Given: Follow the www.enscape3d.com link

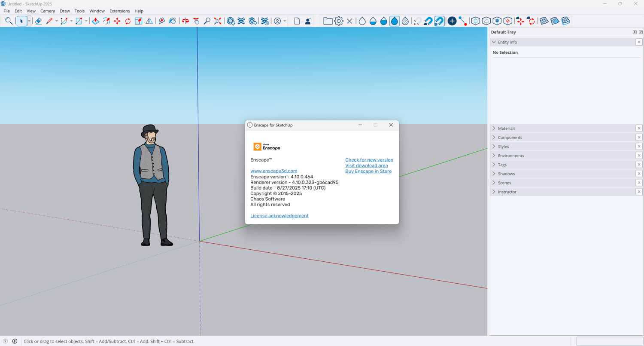Looking at the screenshot, I should point(273,171).
